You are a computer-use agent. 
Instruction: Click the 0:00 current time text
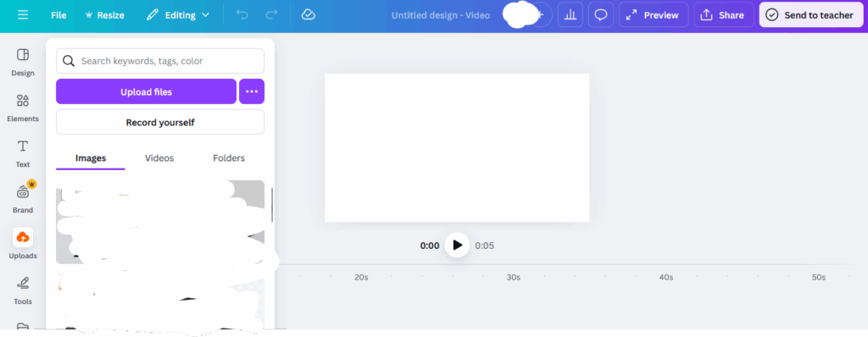430,246
